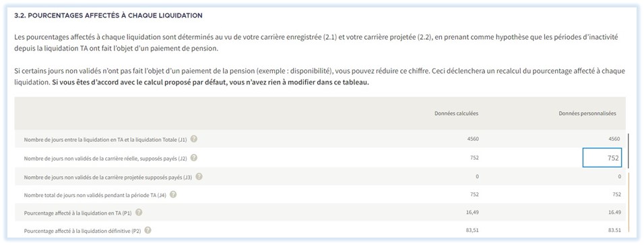644x245 pixels.
Task: Click calculated value 16,49 in P1 row
Action: tap(473, 213)
